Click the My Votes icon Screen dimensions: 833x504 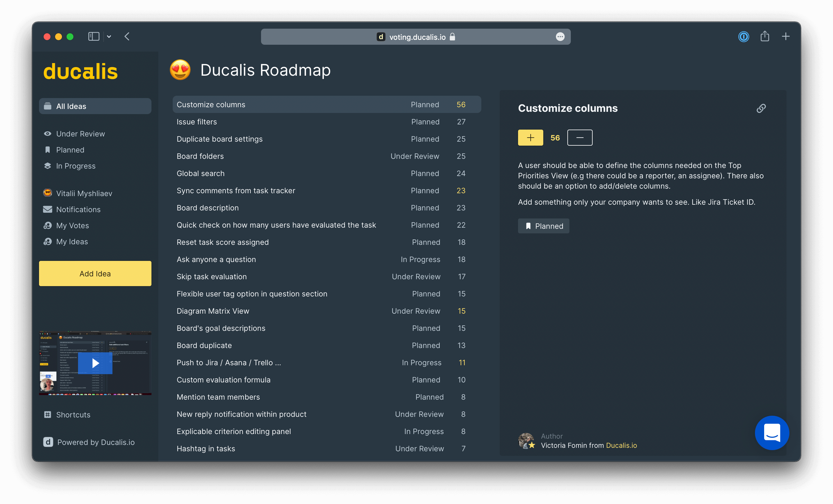click(48, 225)
